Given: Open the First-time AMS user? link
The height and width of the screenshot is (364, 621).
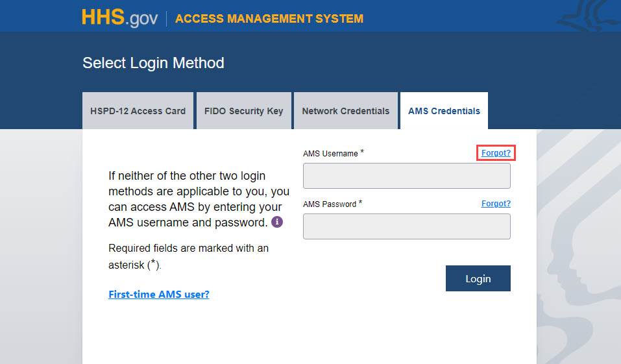Looking at the screenshot, I should pos(159,295).
